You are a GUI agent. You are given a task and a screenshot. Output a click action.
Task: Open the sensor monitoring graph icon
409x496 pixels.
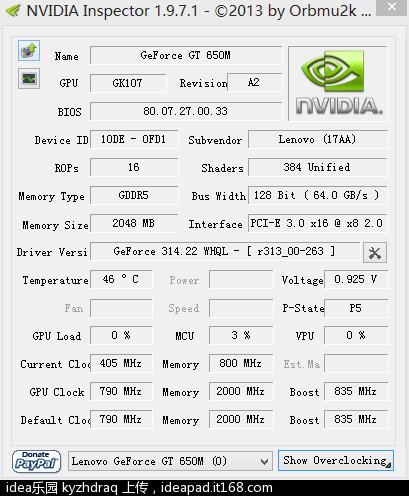[29, 79]
